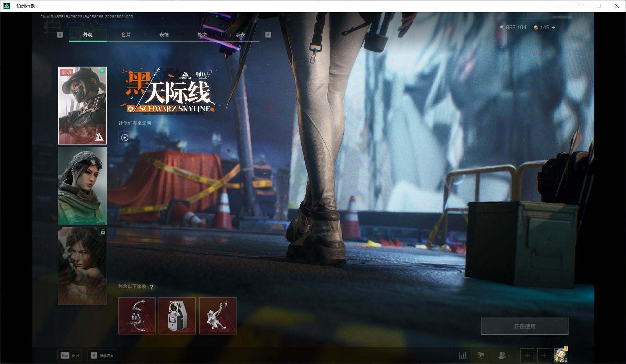This screenshot has height=364, width=626.
Task: View the gray device skin item
Action: (177, 316)
